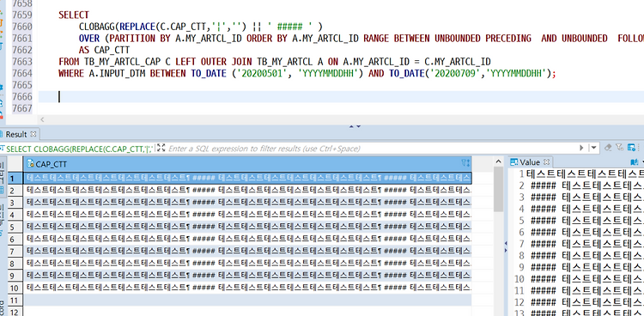Click the SELECT CLOBAGG query text label
The image size is (644, 316).
pyautogui.click(x=79, y=149)
